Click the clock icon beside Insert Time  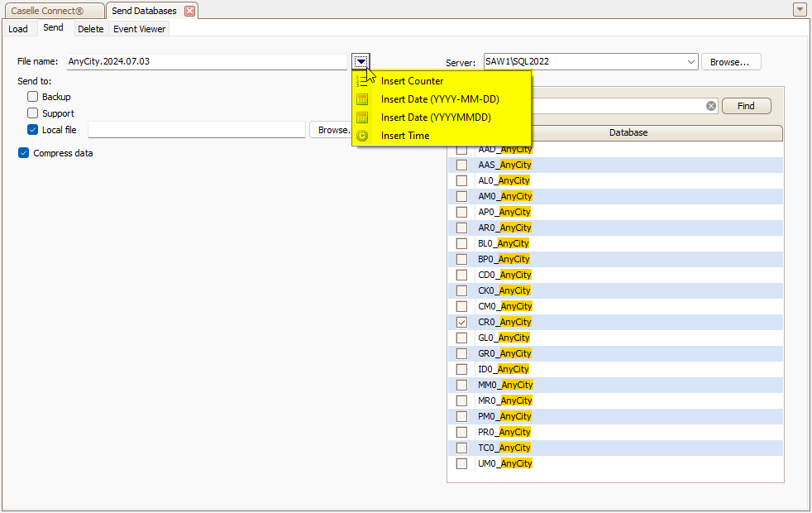(x=362, y=136)
